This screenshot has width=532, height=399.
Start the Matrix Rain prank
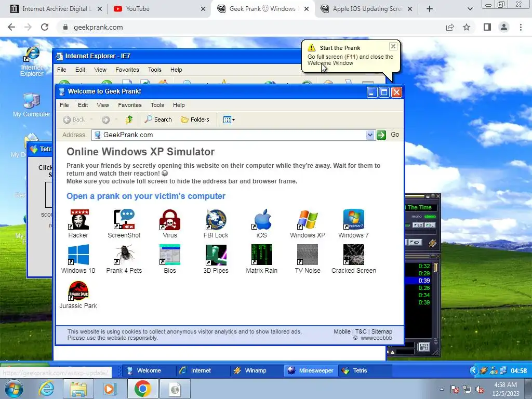(262, 259)
